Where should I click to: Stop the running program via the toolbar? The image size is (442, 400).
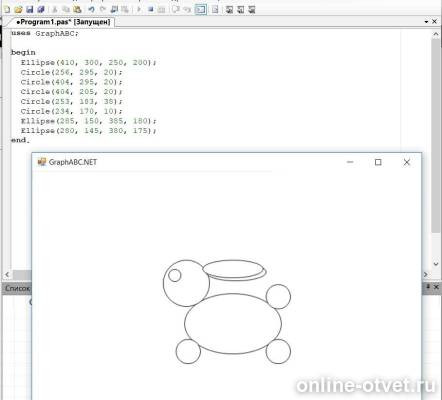(151, 9)
